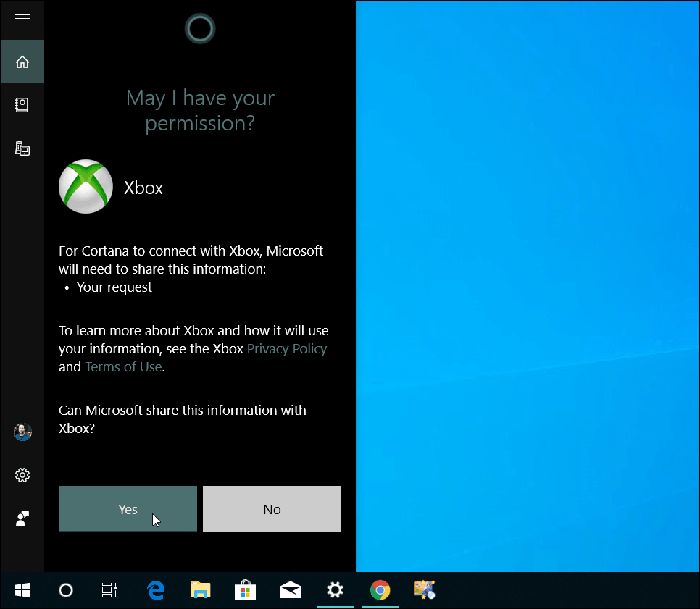Open Microsoft Store from taskbar
700x609 pixels.
246,590
